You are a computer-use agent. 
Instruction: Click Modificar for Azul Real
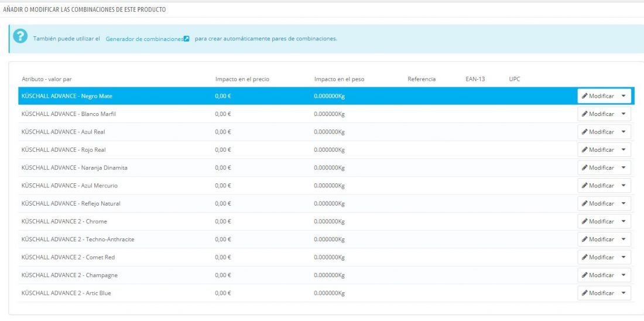point(598,132)
